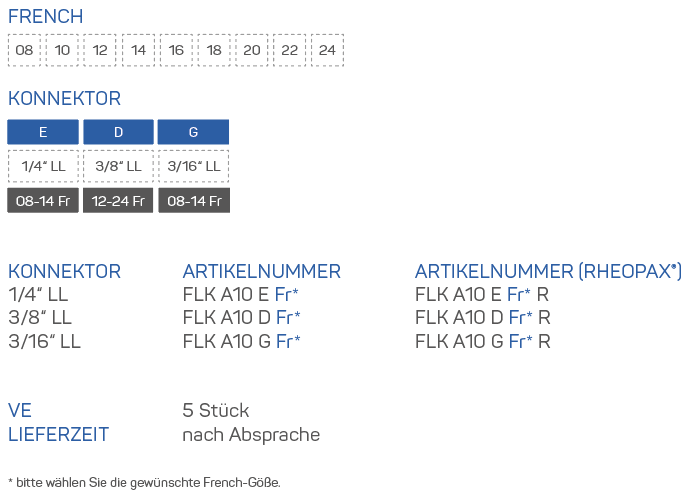This screenshot has width=692, height=502.
Task: Select French size 24
Action: click(x=327, y=51)
